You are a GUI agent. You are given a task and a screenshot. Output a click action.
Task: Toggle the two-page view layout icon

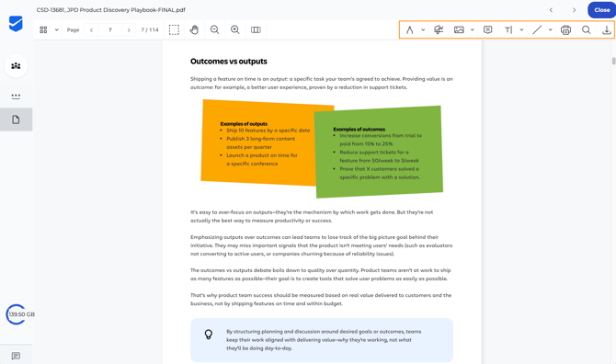tap(256, 29)
